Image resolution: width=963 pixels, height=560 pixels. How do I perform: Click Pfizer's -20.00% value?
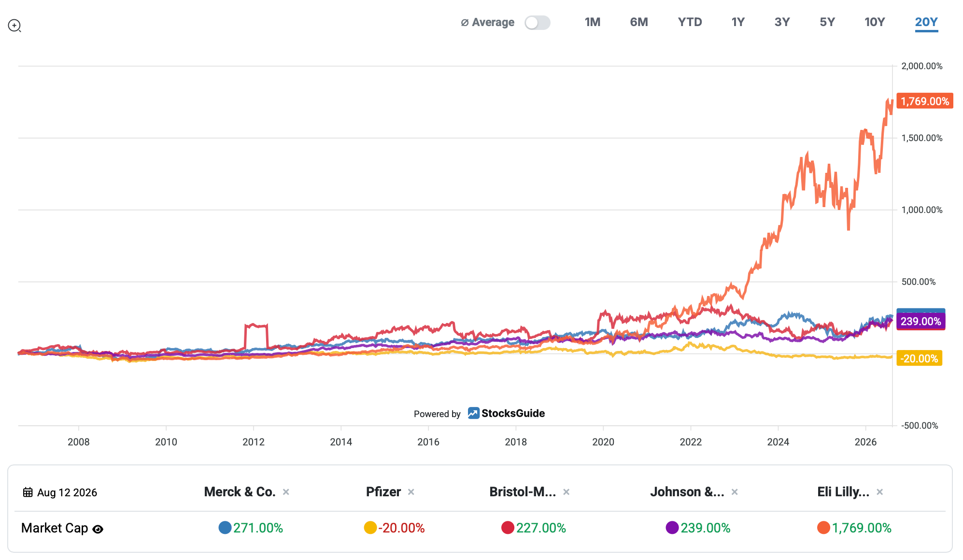[401, 528]
